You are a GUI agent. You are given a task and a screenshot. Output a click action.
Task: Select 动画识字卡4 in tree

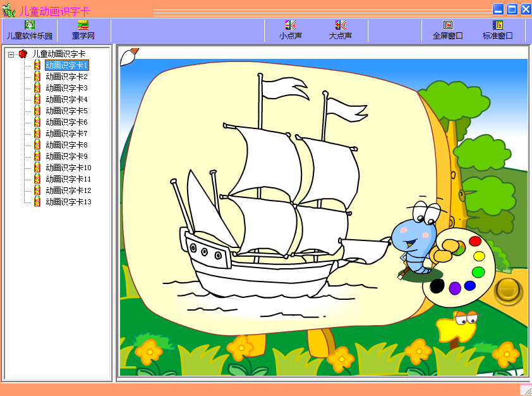[67, 99]
